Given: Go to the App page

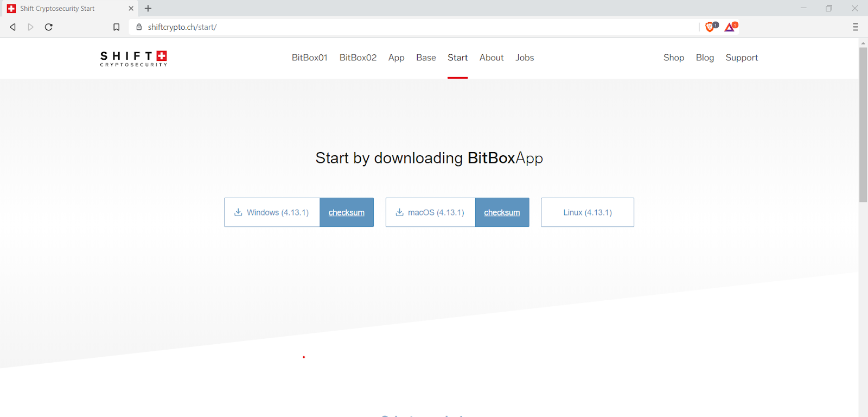Looking at the screenshot, I should [x=397, y=58].
